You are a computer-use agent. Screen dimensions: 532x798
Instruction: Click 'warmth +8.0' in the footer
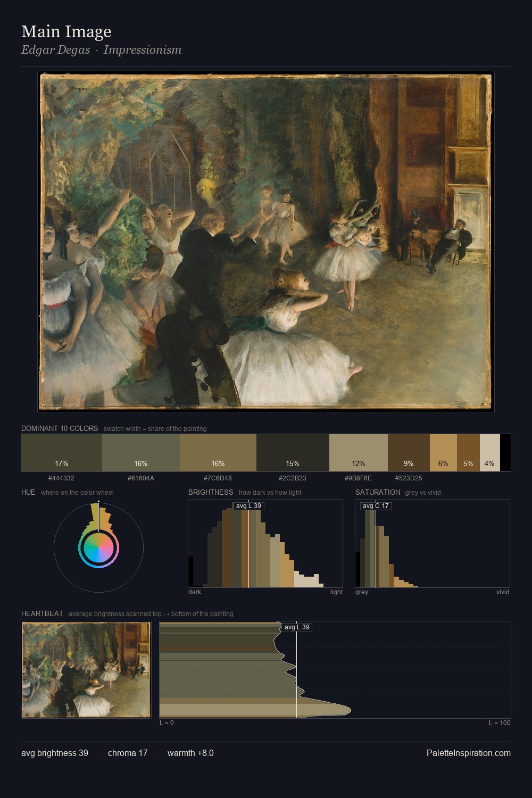190,753
